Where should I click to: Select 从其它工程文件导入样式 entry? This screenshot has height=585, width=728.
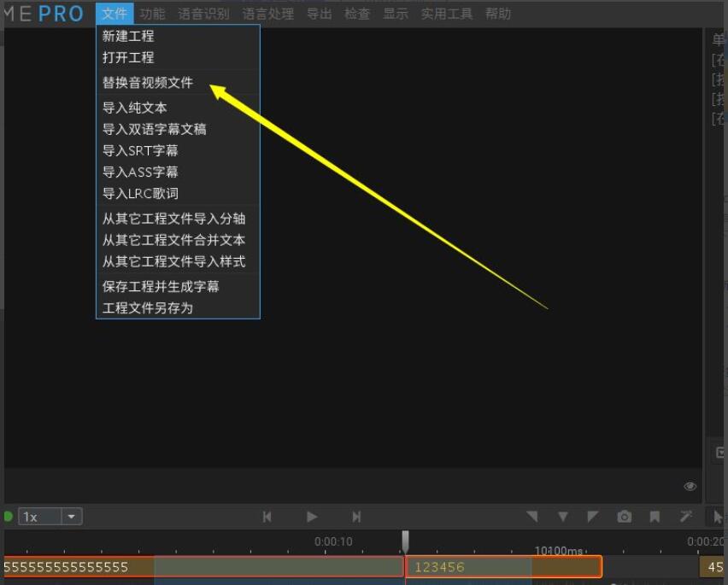click(x=178, y=261)
